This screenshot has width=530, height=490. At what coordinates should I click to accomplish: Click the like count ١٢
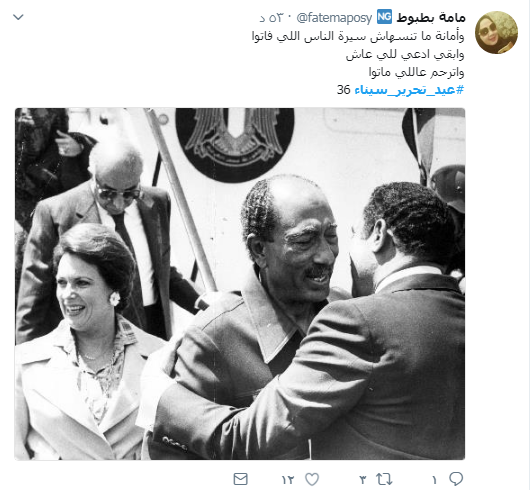click(288, 480)
